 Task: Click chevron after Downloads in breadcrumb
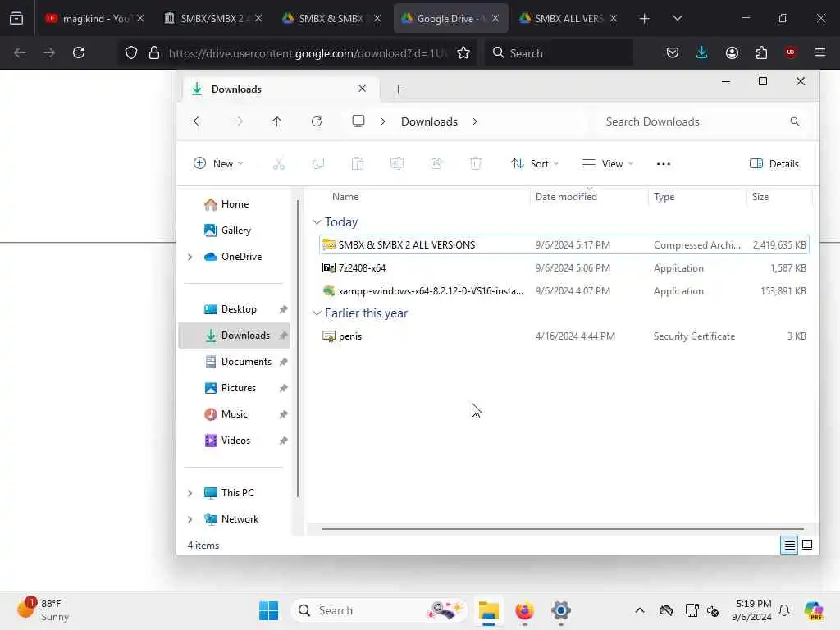(x=475, y=121)
